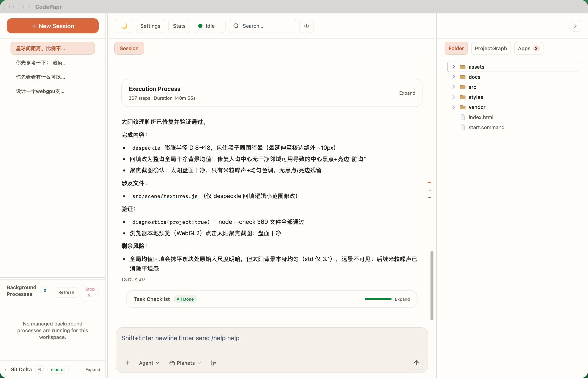Toggle dark mode with the moon icon

coord(124,26)
